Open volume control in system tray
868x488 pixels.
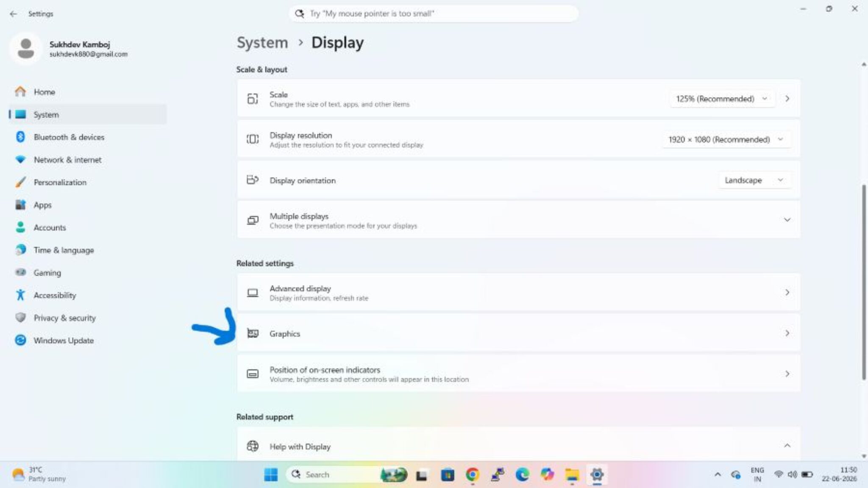[x=792, y=474]
